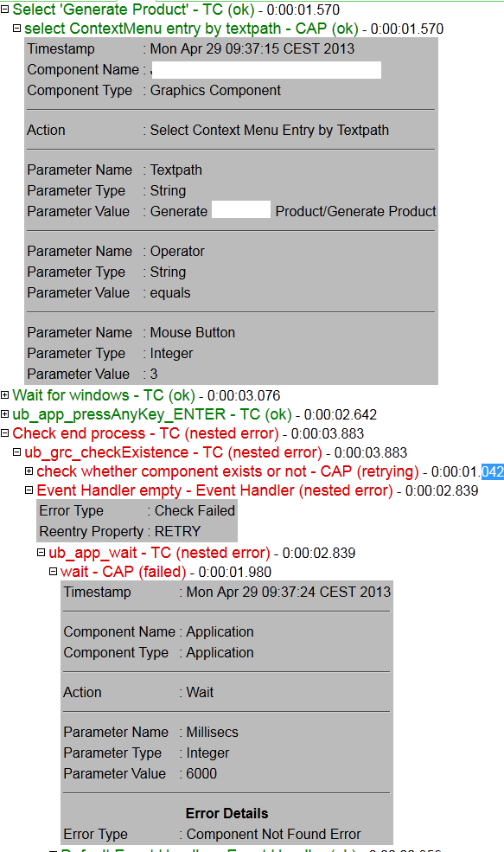Collapse the wait CAP failed node
This screenshot has width=504, height=852.
53,572
